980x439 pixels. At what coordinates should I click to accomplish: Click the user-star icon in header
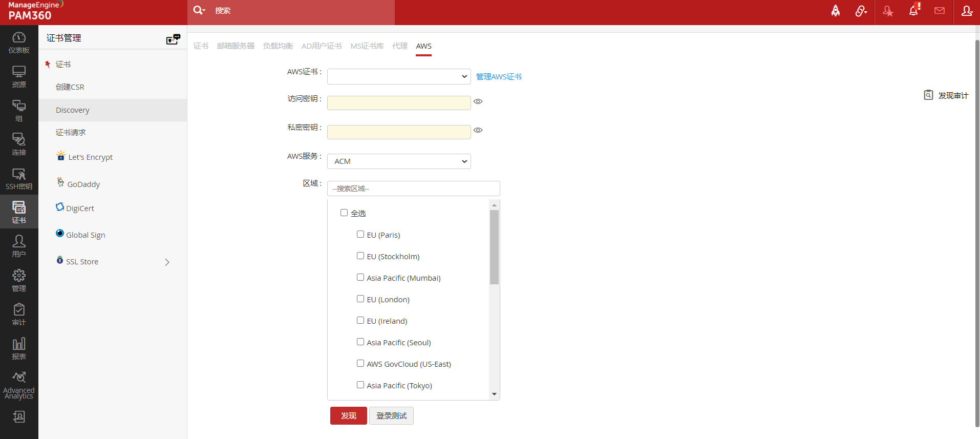pyautogui.click(x=888, y=11)
